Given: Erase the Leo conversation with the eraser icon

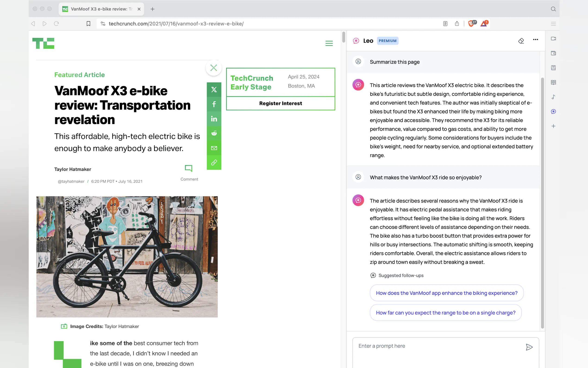Looking at the screenshot, I should [521, 41].
